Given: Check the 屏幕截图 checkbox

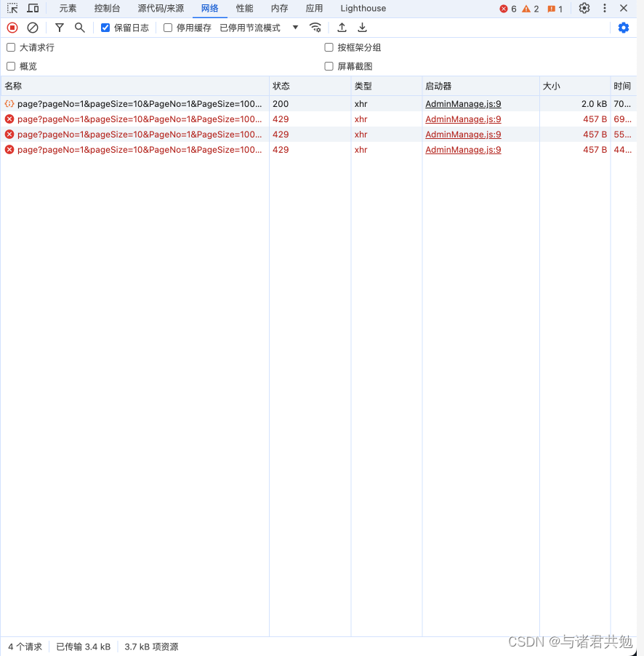Looking at the screenshot, I should pyautogui.click(x=329, y=66).
